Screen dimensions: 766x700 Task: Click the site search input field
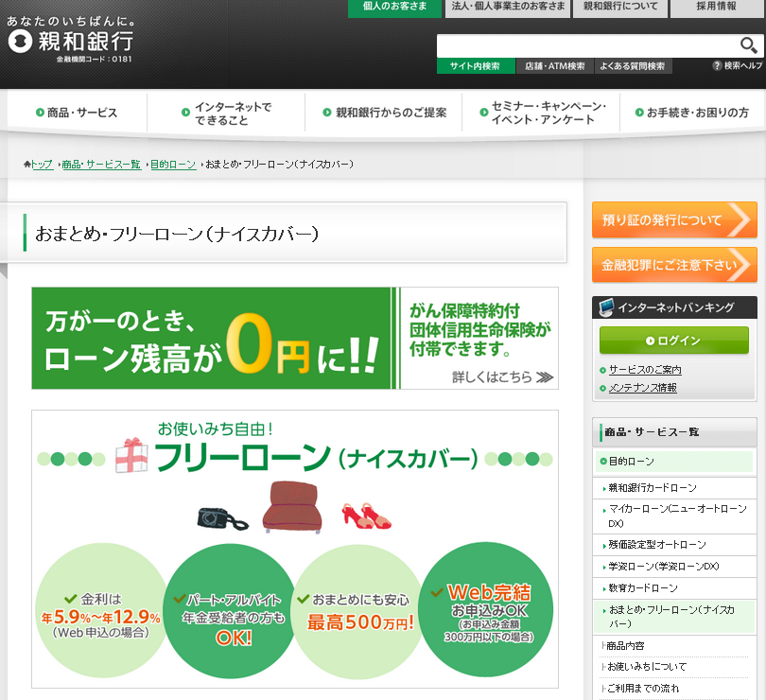(x=586, y=46)
